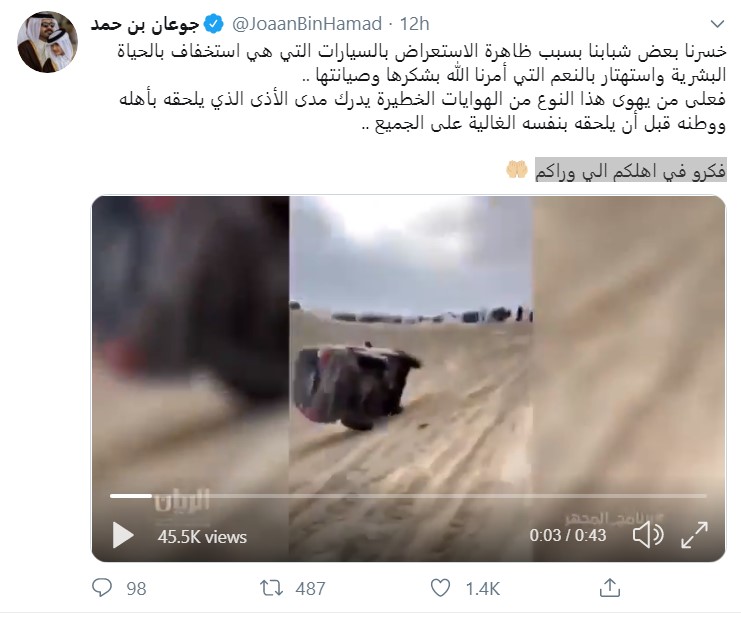Like the tweet with heart icon

(440, 588)
